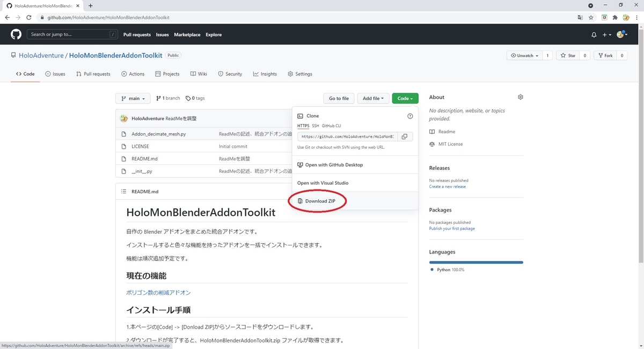This screenshot has width=644, height=349.
Task: Click Create a new release link
Action: (448, 187)
